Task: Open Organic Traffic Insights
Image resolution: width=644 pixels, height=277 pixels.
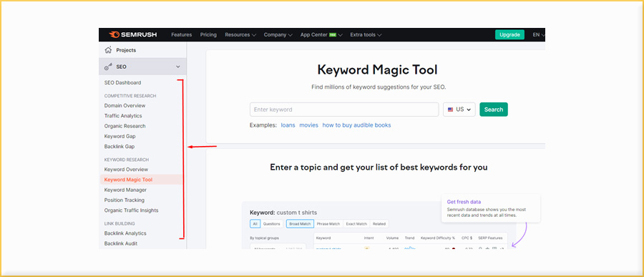Action: (131, 210)
